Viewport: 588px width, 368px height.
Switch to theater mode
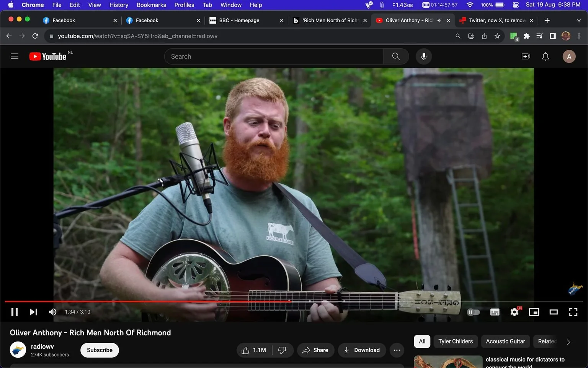[x=554, y=312]
